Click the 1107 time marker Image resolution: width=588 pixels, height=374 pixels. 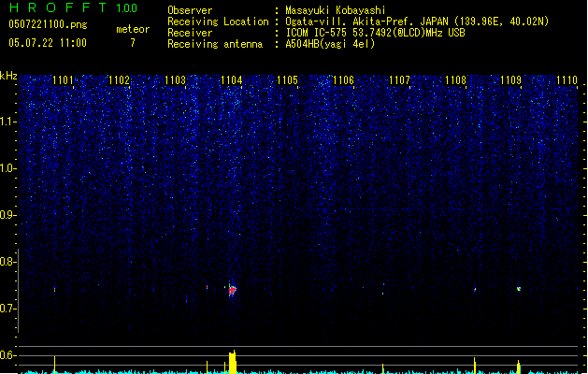pos(399,80)
